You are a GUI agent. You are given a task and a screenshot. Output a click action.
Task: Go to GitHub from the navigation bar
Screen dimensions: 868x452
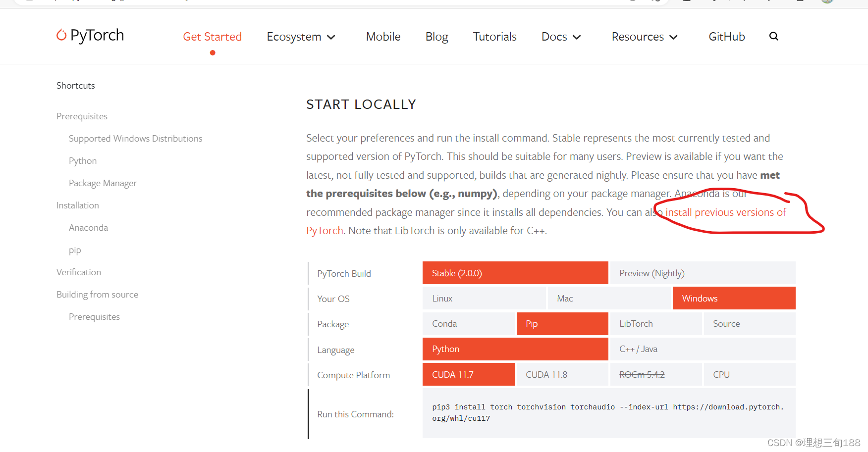coord(726,36)
